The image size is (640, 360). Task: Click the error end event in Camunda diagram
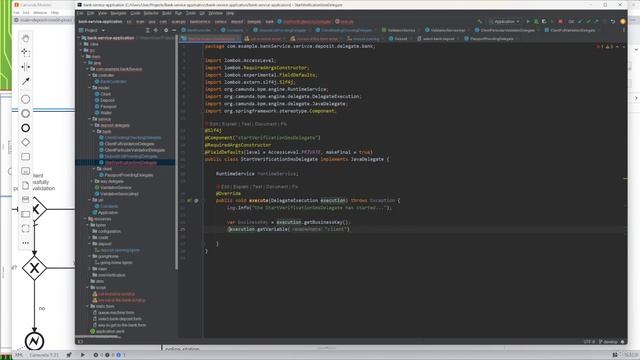coord(34,341)
